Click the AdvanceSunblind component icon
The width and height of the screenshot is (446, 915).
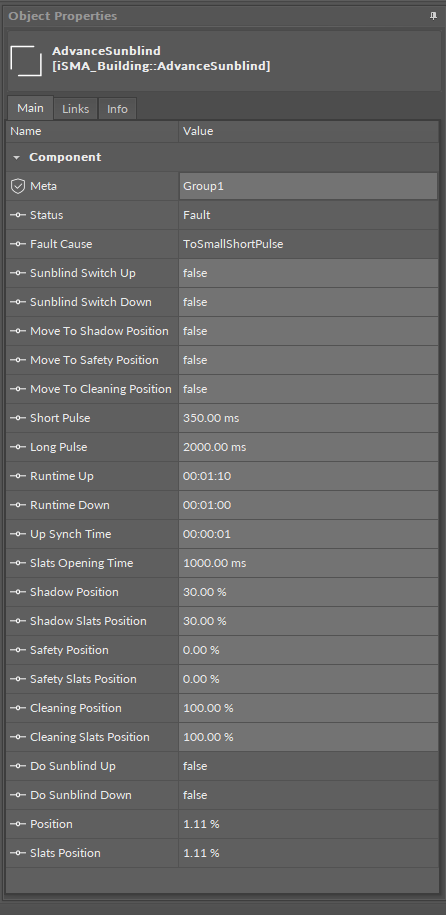tap(26, 61)
